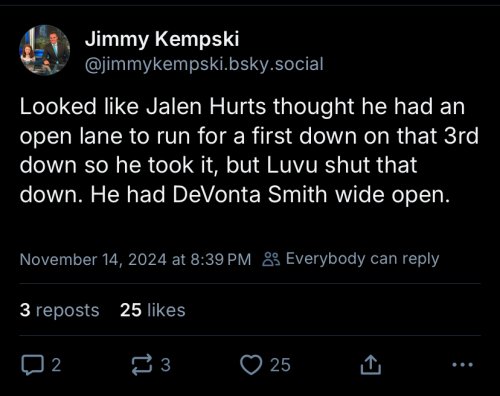The height and width of the screenshot is (396, 500).
Task: View the 25 likes list
Action: (x=153, y=310)
